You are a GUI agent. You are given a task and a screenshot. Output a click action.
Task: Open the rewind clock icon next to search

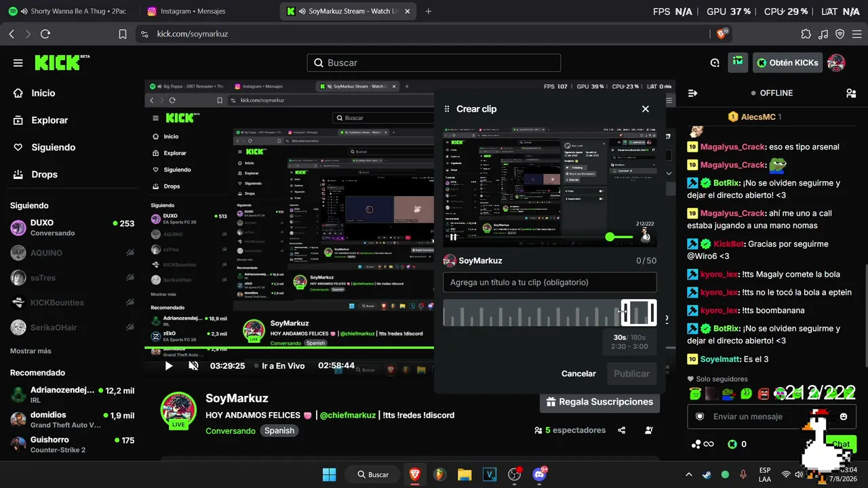[x=715, y=63]
